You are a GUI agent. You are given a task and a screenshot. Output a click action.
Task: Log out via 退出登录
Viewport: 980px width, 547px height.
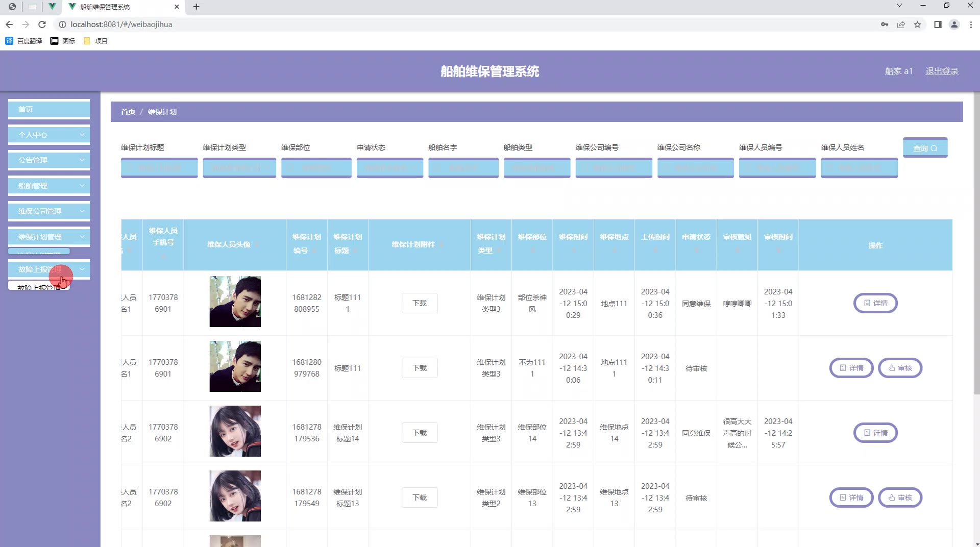(942, 71)
